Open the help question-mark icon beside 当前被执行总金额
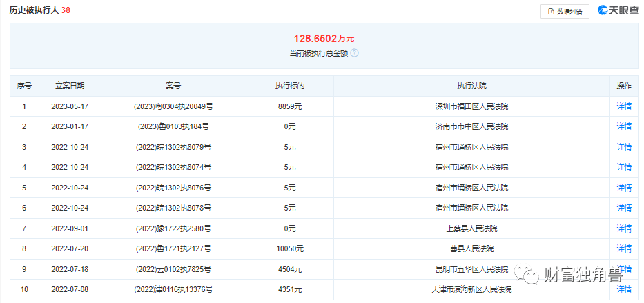The width and height of the screenshot is (644, 303). (x=355, y=53)
